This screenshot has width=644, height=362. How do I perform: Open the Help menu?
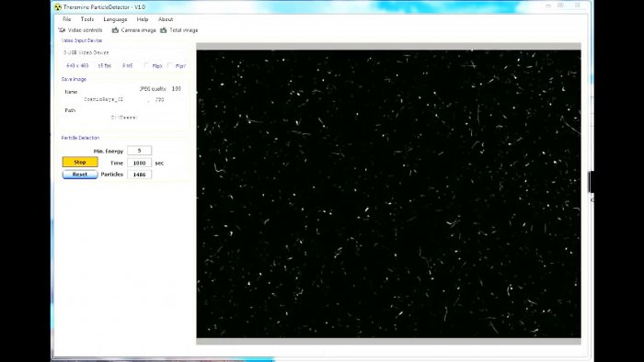point(143,19)
